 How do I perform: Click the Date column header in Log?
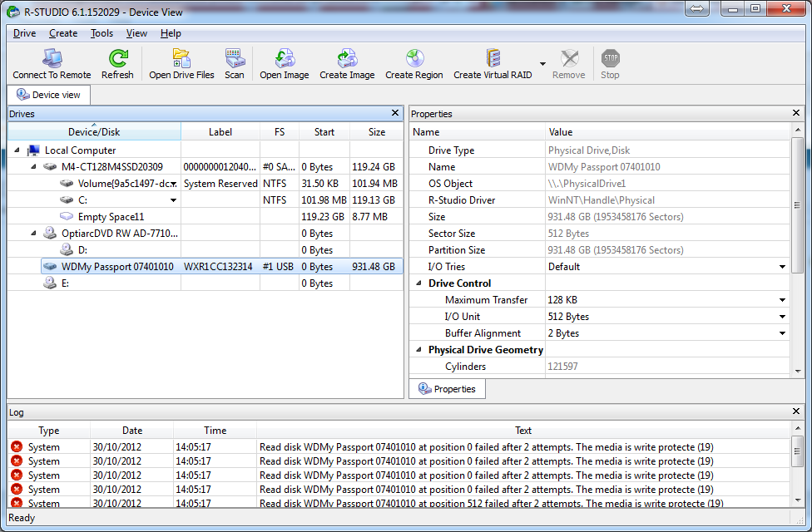[x=132, y=430]
